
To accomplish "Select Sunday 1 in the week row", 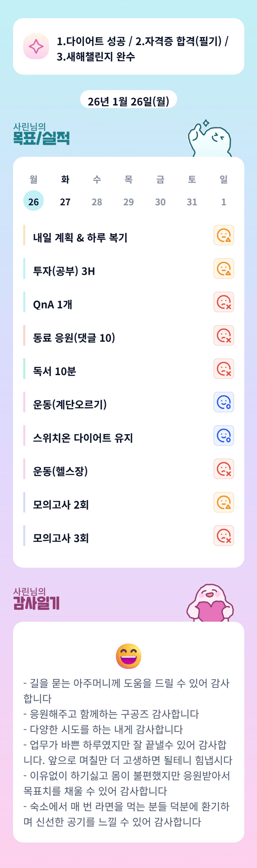I will (x=224, y=201).
